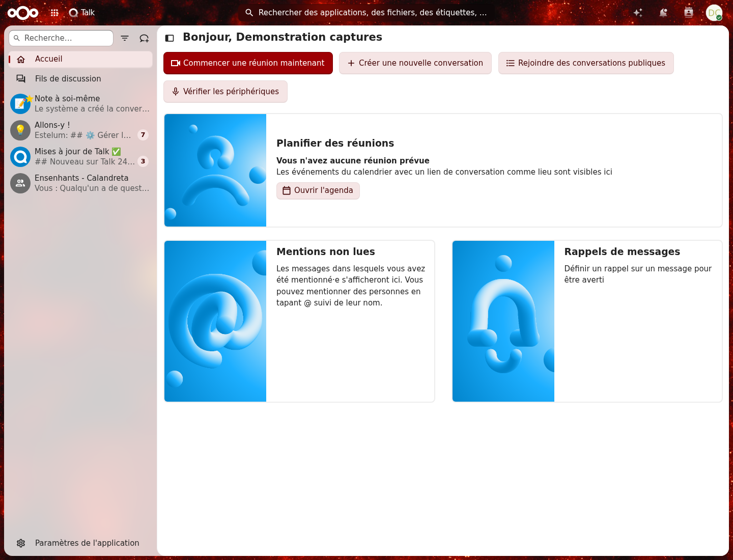Select the Accueil menu item
This screenshot has height=560, width=733.
[x=80, y=59]
